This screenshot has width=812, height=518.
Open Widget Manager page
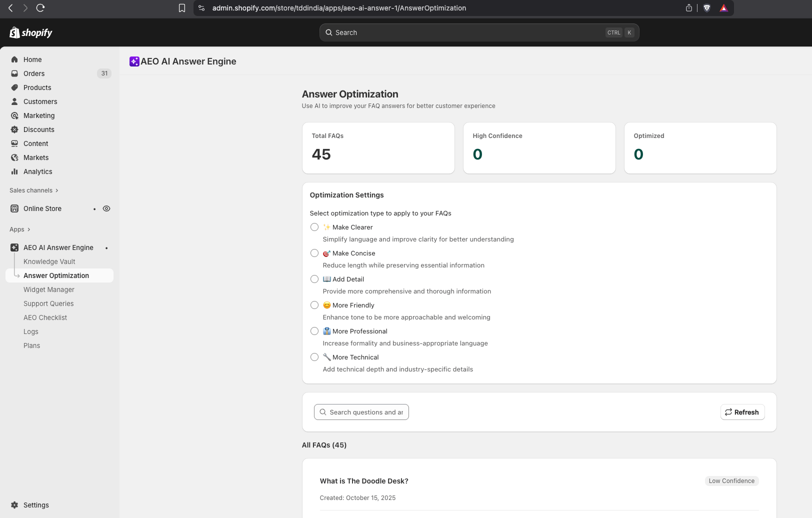pos(48,289)
